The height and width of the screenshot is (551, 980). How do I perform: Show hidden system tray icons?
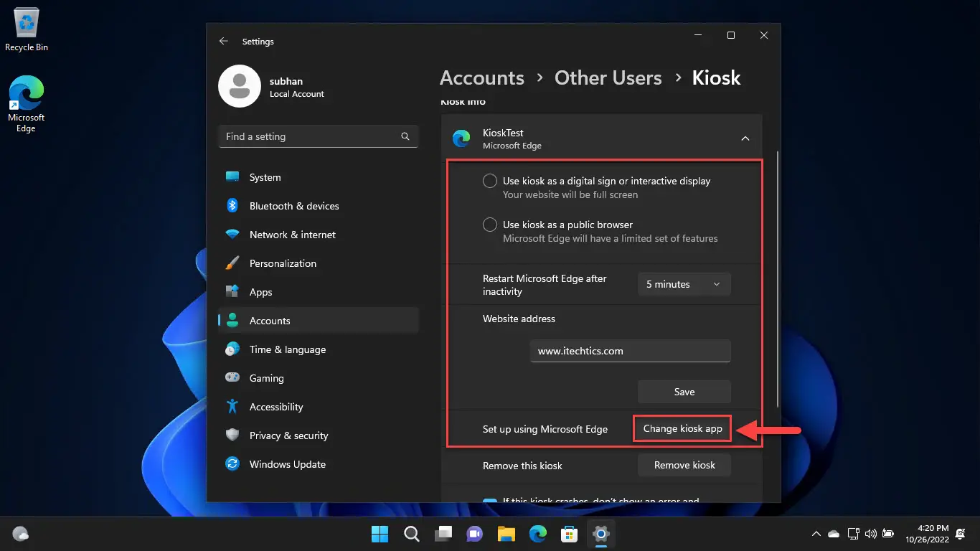point(816,534)
